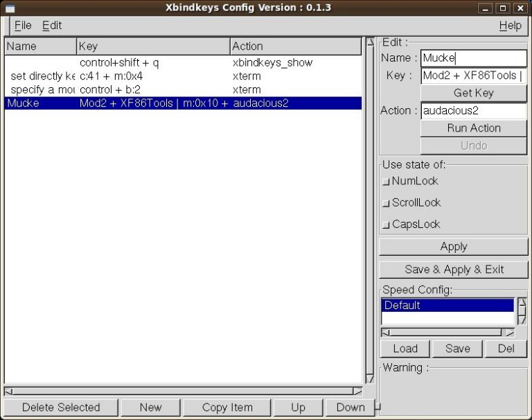Open the Help menu
This screenshot has width=532, height=420.
pos(510,26)
